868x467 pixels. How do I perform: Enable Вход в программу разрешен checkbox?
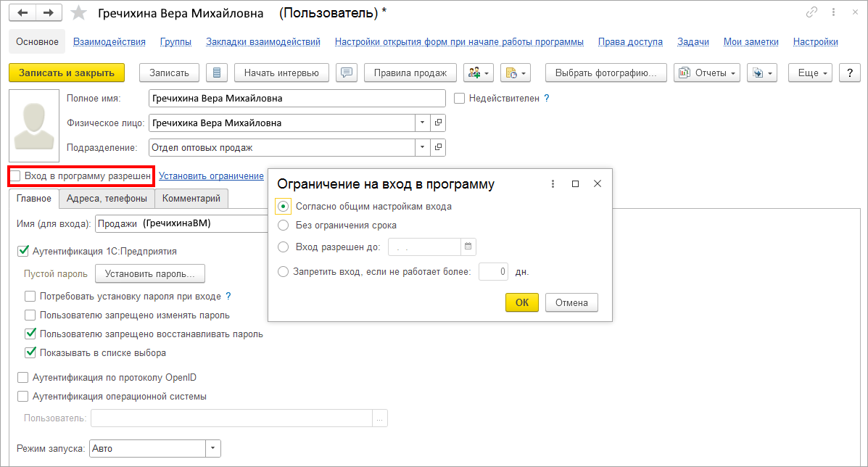coord(16,175)
